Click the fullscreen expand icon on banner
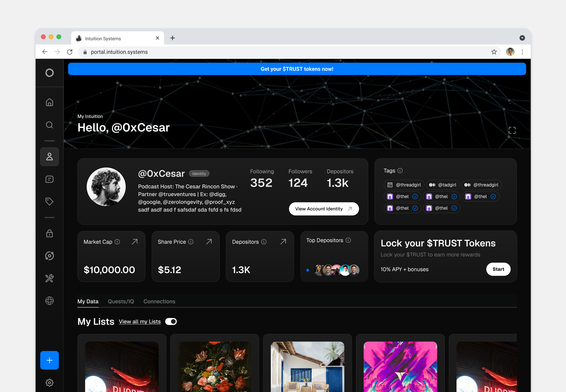Image resolution: width=566 pixels, height=392 pixels. (512, 130)
